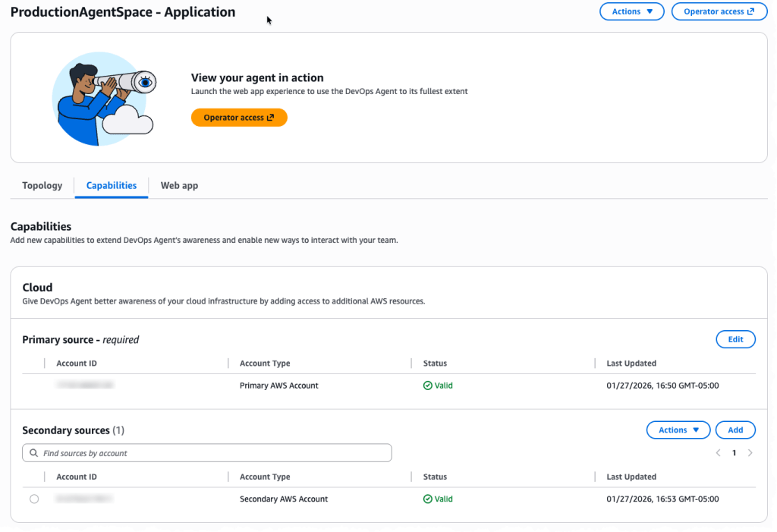Click the telescope agent illustration
777x532 pixels.
pos(104,99)
